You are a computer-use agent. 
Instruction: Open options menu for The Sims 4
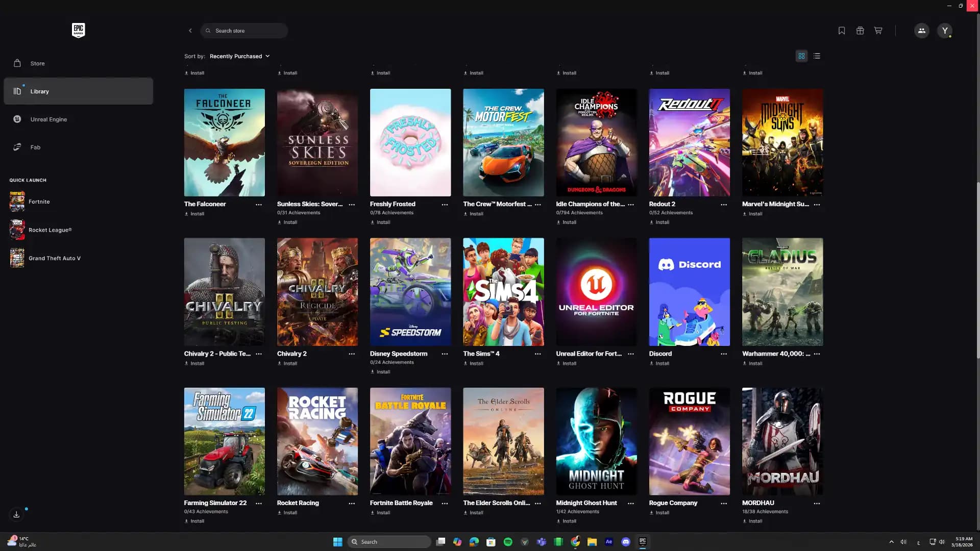pyautogui.click(x=537, y=354)
